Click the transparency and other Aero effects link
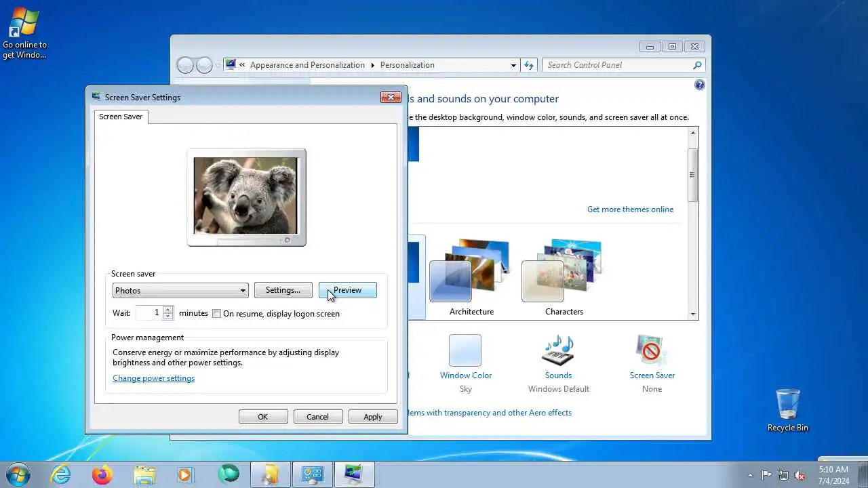The width and height of the screenshot is (868, 488). coord(490,413)
